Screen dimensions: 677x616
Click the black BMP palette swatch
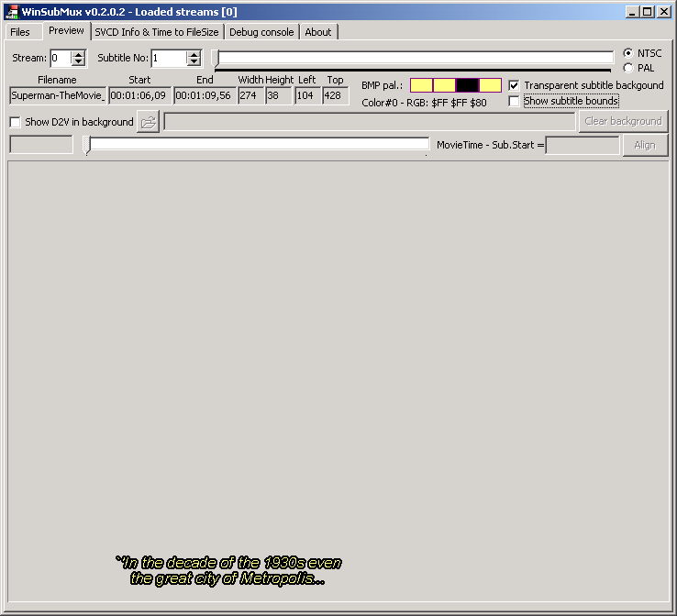click(x=467, y=85)
